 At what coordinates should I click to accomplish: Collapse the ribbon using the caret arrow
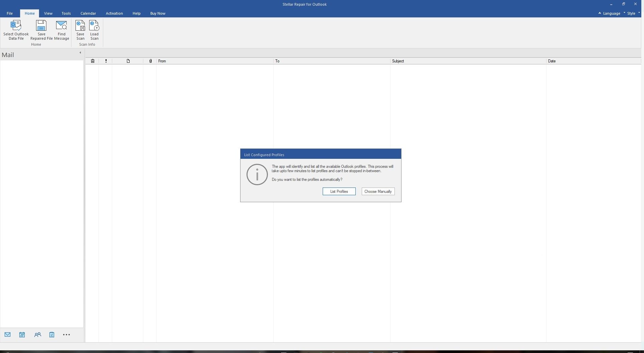pyautogui.click(x=600, y=13)
